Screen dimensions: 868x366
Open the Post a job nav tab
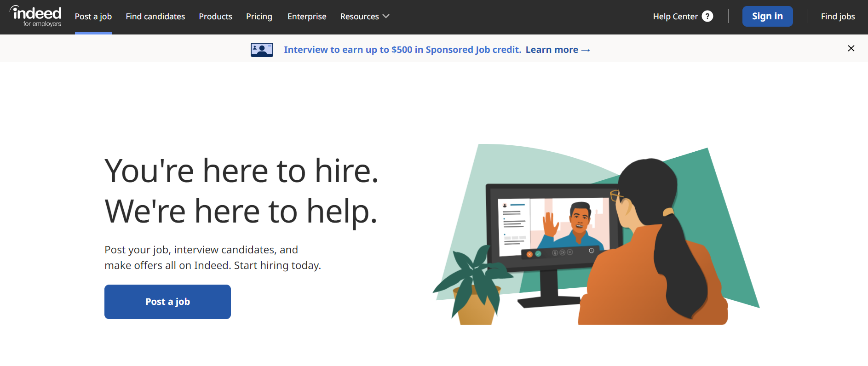click(93, 17)
